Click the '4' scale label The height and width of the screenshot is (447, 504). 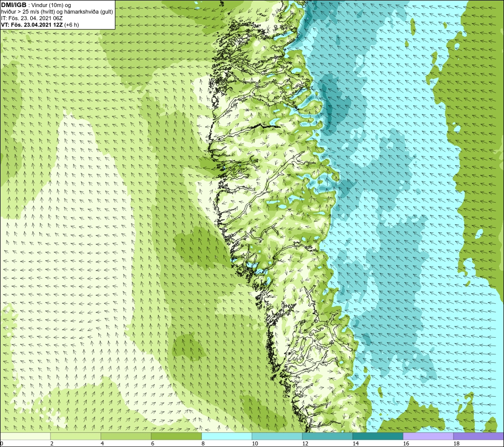click(102, 444)
